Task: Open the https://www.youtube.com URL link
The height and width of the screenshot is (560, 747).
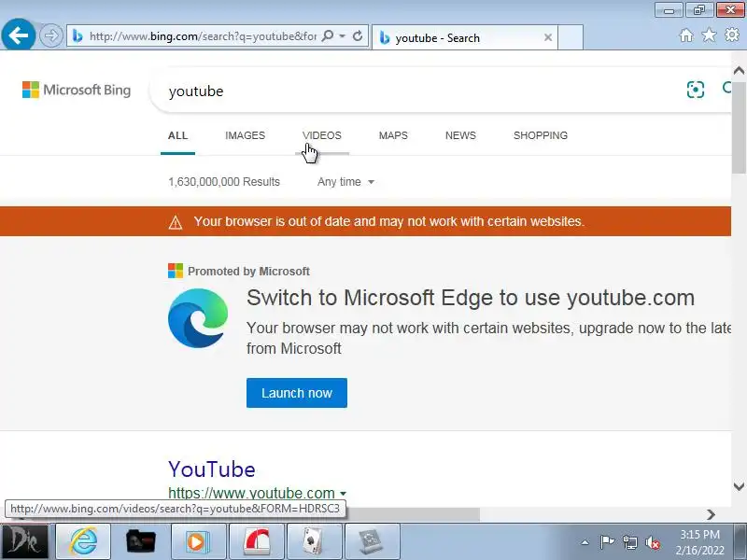Action: pyautogui.click(x=251, y=493)
